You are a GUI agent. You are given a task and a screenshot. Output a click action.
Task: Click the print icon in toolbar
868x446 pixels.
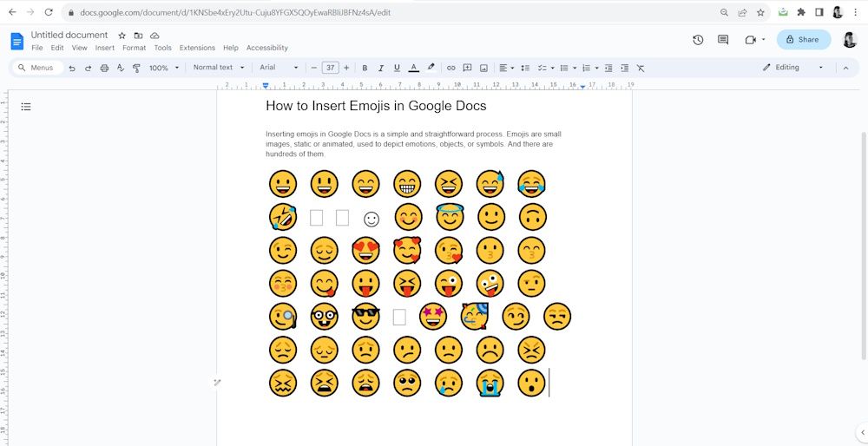104,68
